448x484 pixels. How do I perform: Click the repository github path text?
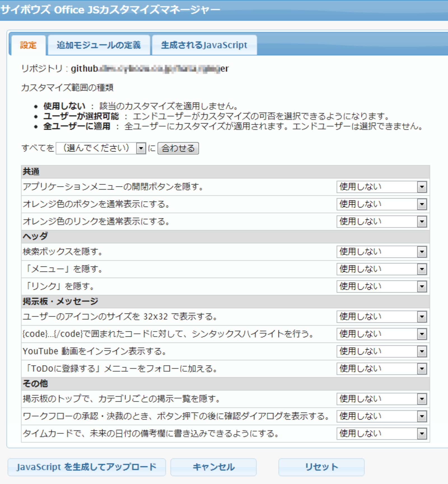[x=150, y=69]
